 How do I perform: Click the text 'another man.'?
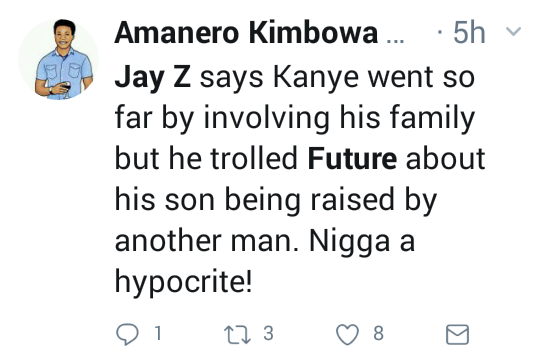(x=207, y=241)
